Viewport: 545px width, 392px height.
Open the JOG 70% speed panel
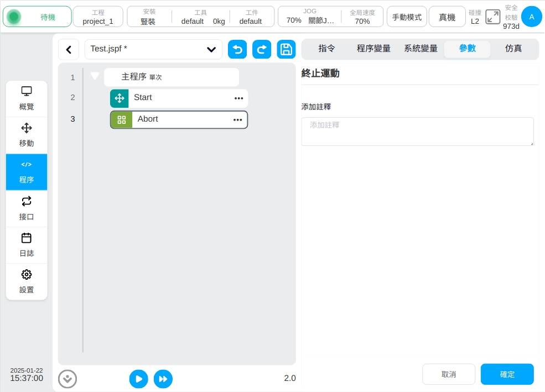tap(330, 17)
